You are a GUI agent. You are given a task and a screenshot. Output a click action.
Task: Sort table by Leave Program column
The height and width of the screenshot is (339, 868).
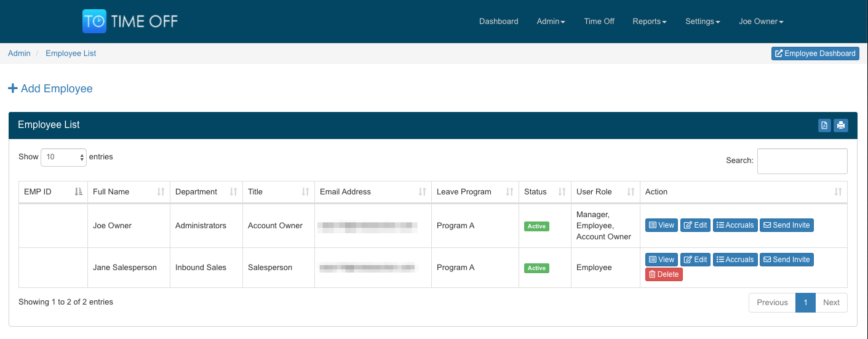point(474,192)
